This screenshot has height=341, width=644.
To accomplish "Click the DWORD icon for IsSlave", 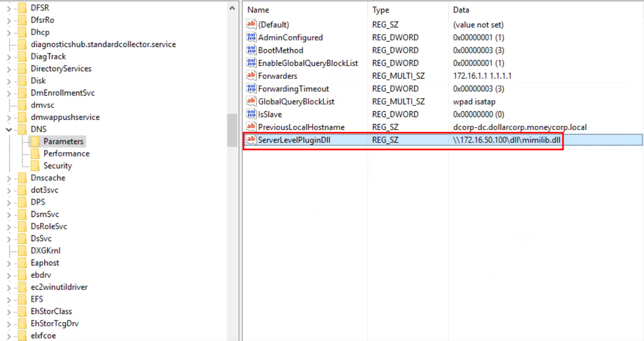I will point(251,114).
